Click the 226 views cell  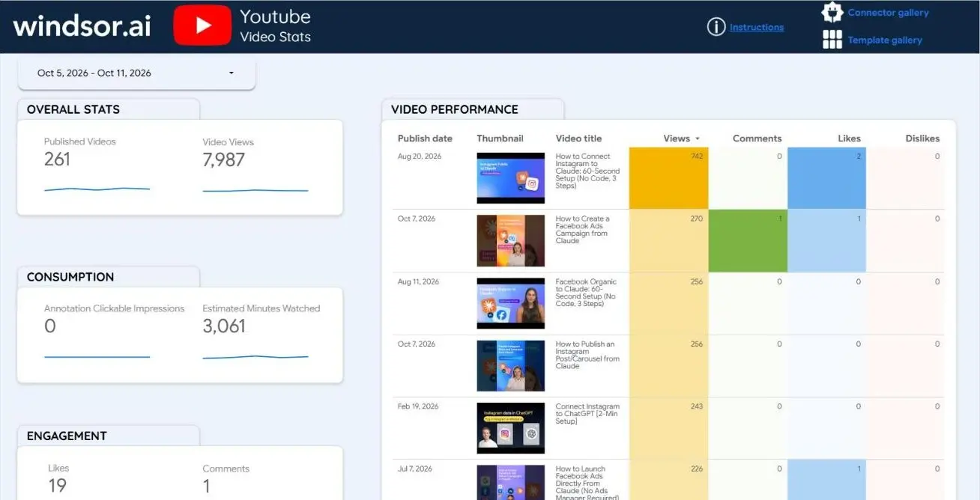[668, 481]
